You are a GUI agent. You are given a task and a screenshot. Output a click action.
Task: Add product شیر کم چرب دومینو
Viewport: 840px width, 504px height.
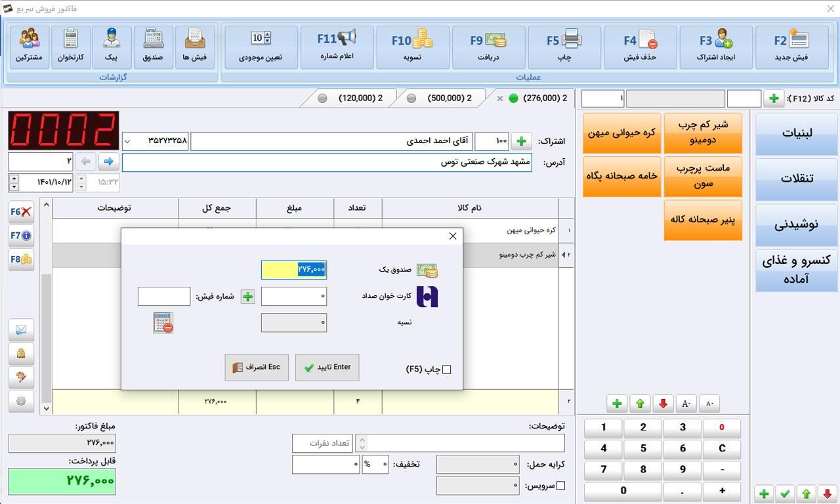703,133
